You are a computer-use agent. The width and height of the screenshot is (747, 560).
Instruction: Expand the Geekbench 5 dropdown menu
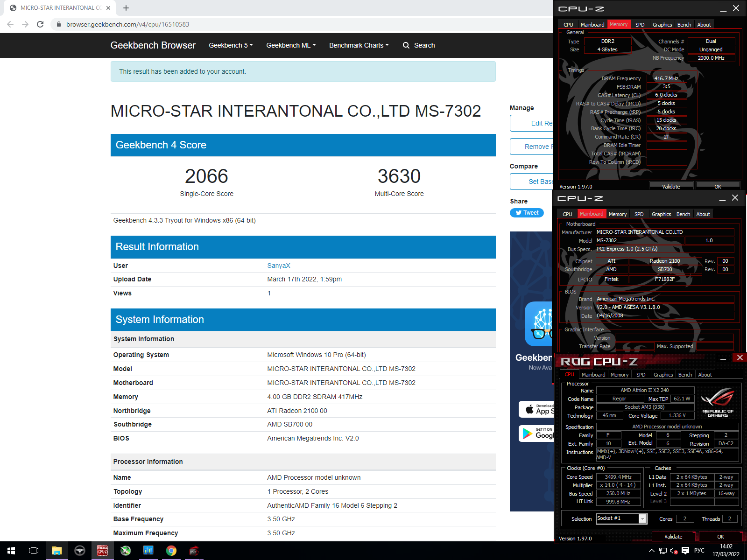click(x=231, y=45)
